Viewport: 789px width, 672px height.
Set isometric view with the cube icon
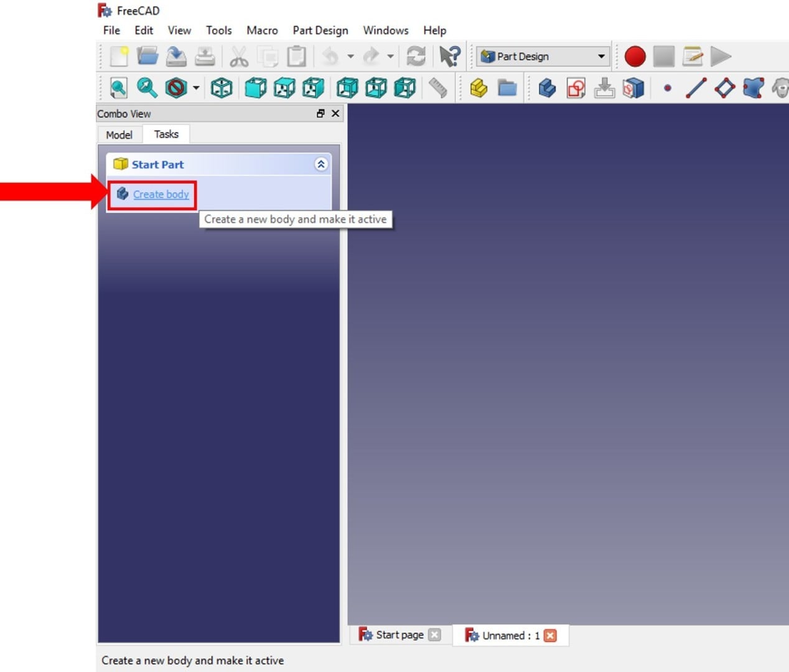pyautogui.click(x=222, y=88)
